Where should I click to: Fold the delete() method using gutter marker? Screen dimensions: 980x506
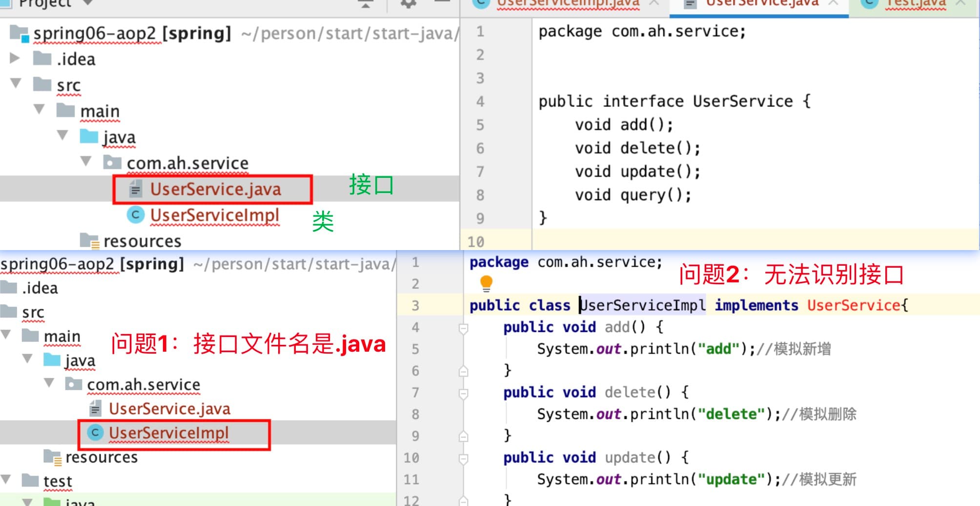click(464, 393)
